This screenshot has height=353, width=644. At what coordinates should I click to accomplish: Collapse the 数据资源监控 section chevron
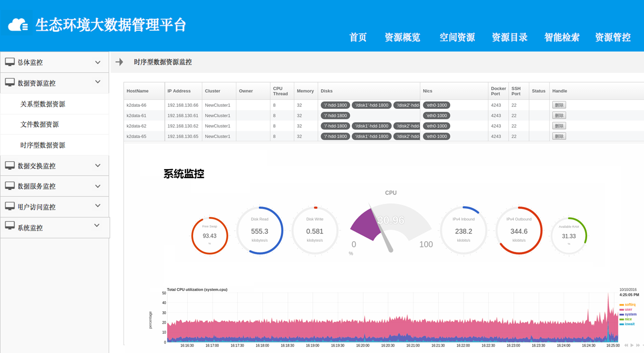click(98, 82)
